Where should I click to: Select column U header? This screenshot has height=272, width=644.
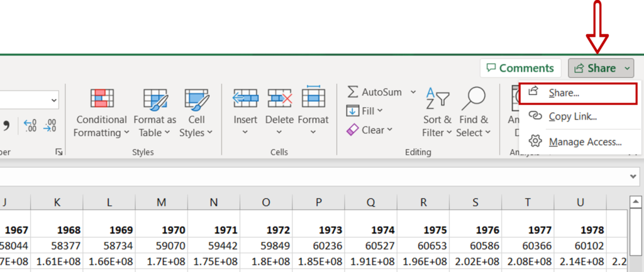[580, 201]
